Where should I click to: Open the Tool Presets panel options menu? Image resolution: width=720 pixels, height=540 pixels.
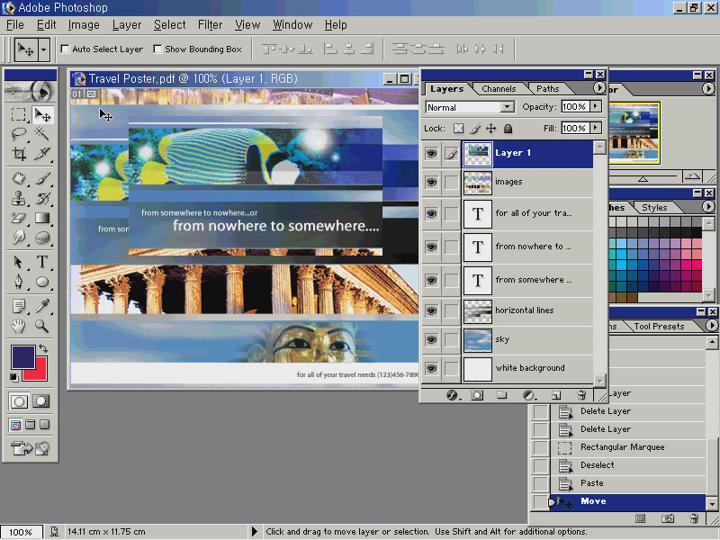711,325
